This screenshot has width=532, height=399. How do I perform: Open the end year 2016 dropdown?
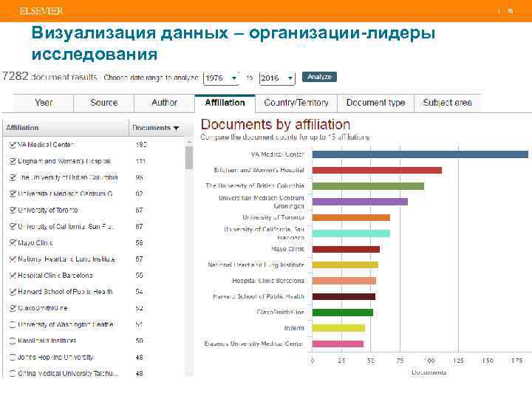277,78
